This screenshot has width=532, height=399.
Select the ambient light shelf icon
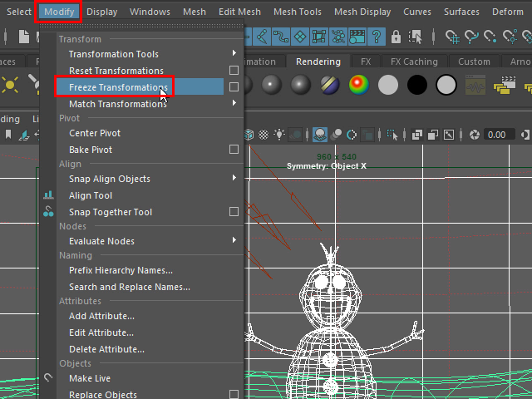[x=10, y=85]
